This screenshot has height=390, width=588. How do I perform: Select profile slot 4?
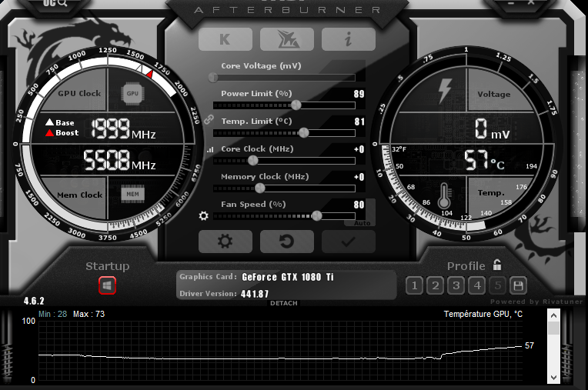pos(477,286)
